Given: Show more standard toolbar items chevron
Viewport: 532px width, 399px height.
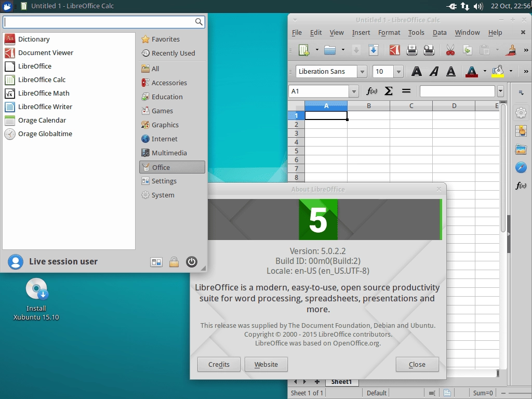Looking at the screenshot, I should coord(526,50).
